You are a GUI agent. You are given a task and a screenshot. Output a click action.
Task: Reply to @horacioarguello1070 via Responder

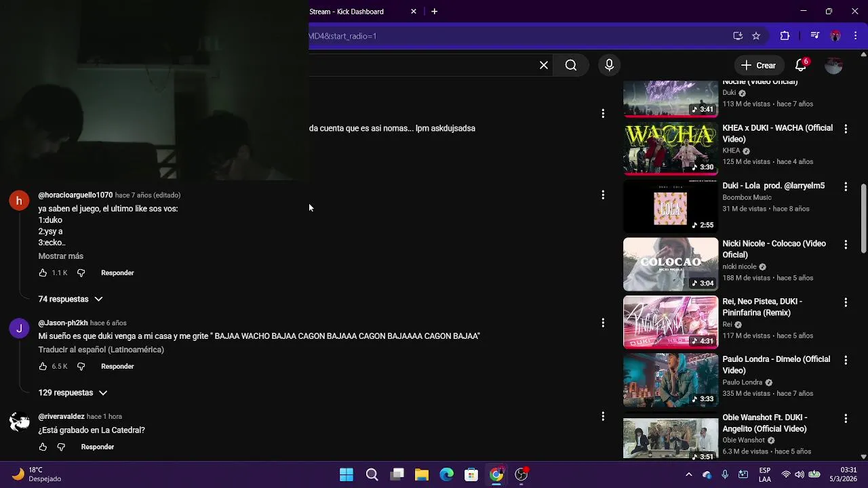coord(117,272)
